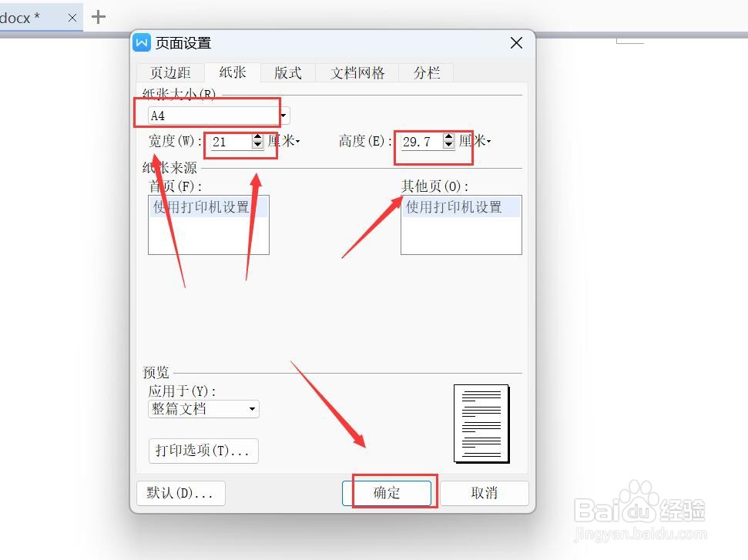
Task: Click the WPS logo icon in dialog title
Action: pos(141,42)
